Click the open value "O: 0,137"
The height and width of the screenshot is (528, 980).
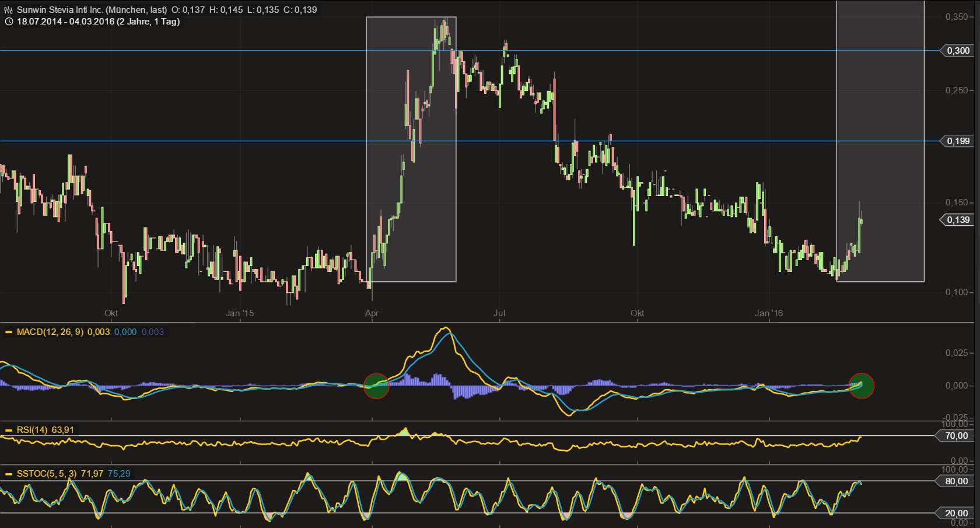click(188, 10)
